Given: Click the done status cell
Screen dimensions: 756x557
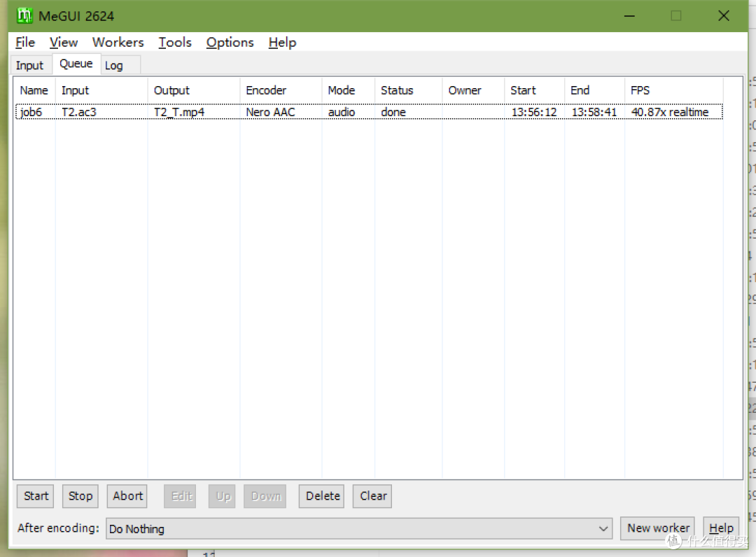Looking at the screenshot, I should (393, 112).
